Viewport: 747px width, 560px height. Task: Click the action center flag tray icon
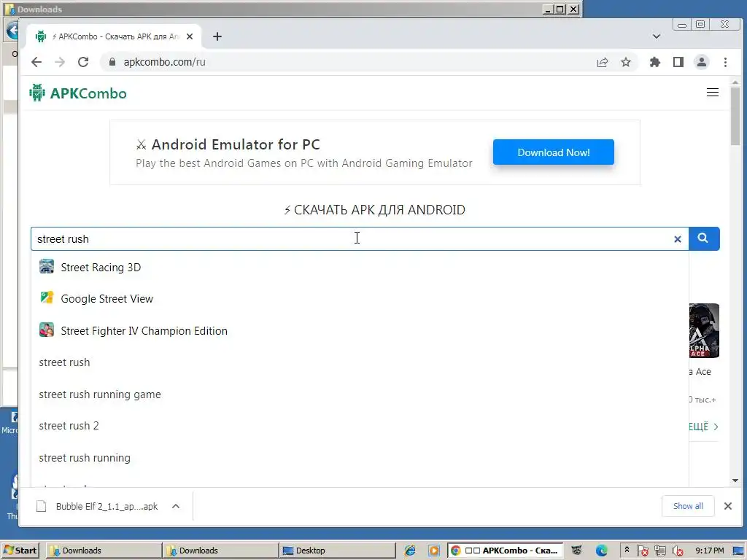642,551
